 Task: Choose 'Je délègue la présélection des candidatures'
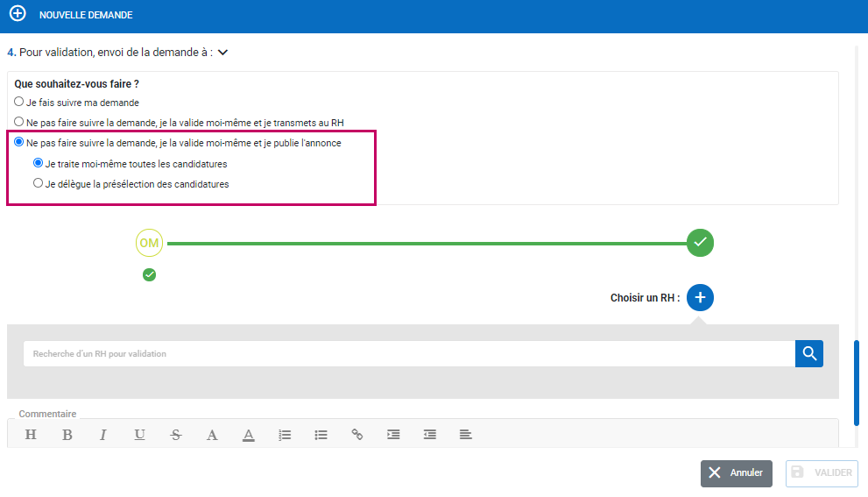38,184
